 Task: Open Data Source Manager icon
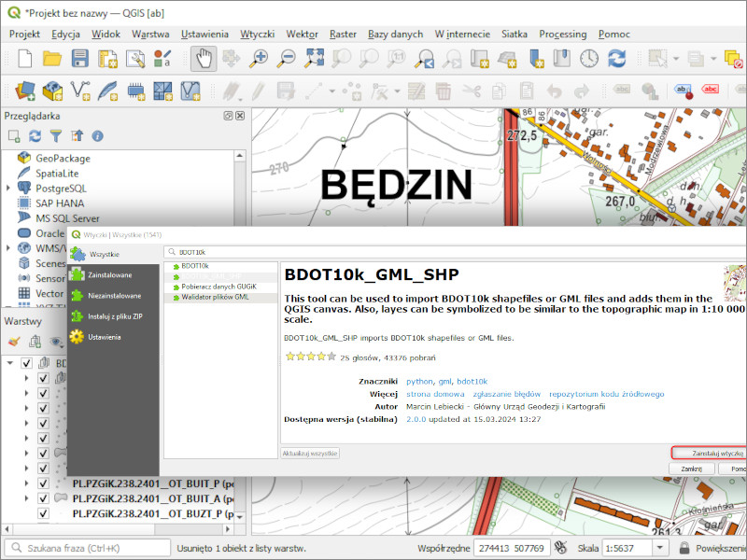tap(25, 91)
